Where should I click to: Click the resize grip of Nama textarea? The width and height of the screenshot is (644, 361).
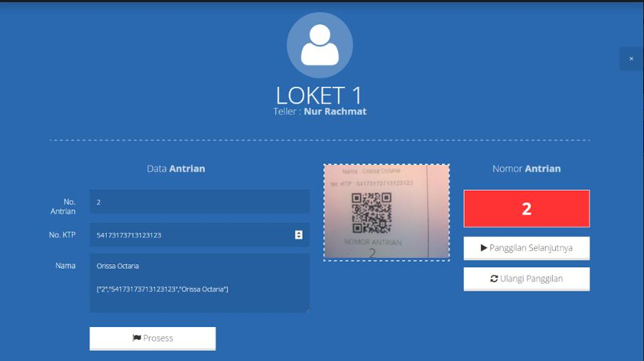307,310
